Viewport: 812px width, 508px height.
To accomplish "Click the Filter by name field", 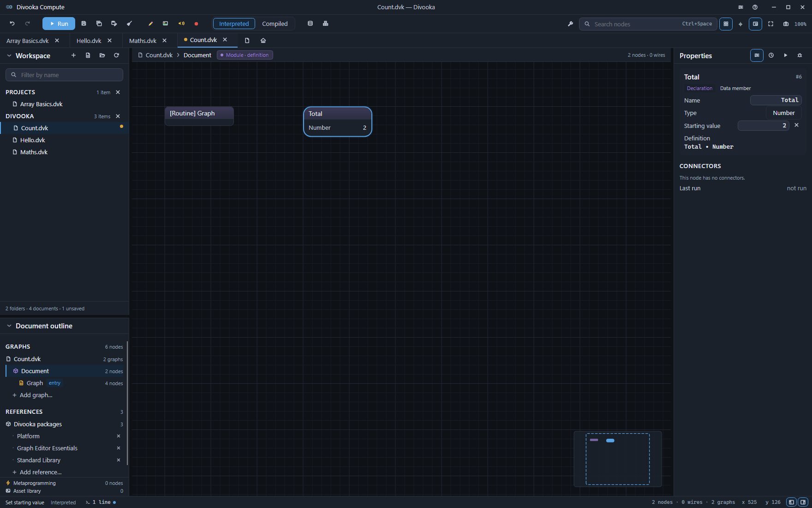I will click(64, 75).
